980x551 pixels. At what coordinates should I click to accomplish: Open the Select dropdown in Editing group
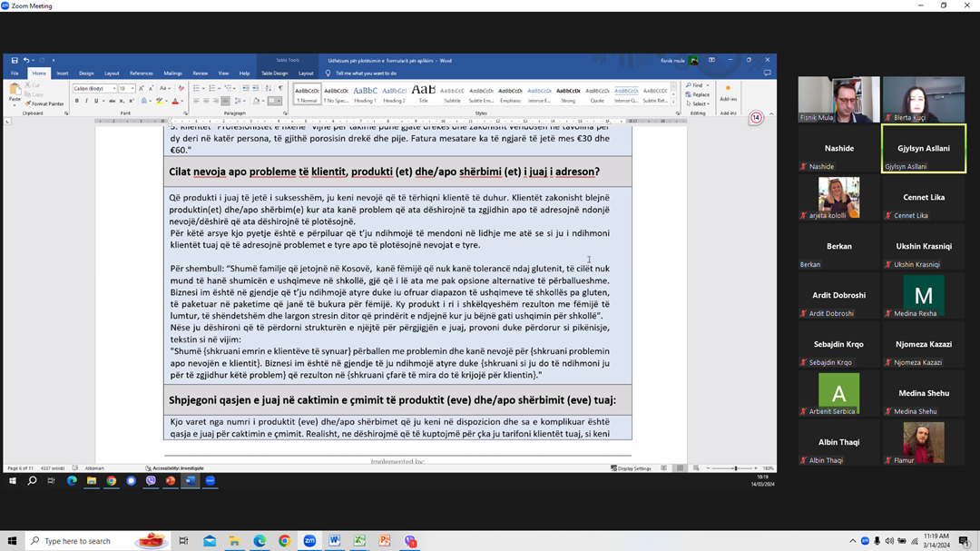click(x=698, y=103)
